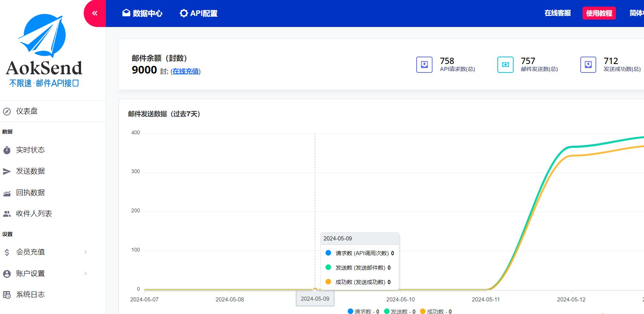Click the 712 发送成功数 value
The image size is (644, 314).
[x=611, y=61]
